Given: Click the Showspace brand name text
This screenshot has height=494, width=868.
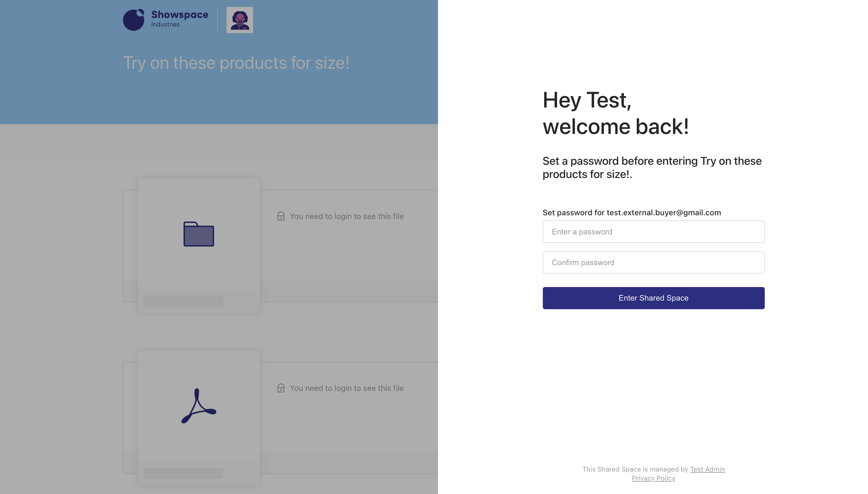Looking at the screenshot, I should click(x=180, y=14).
